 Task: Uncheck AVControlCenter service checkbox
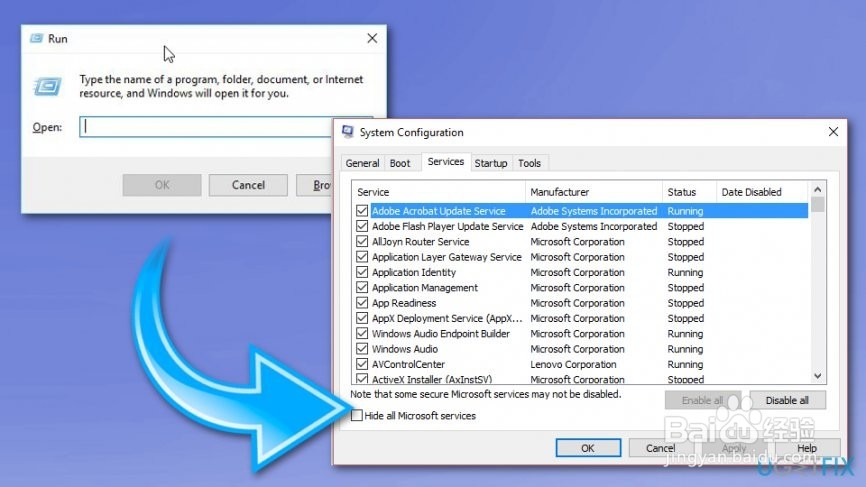[362, 364]
